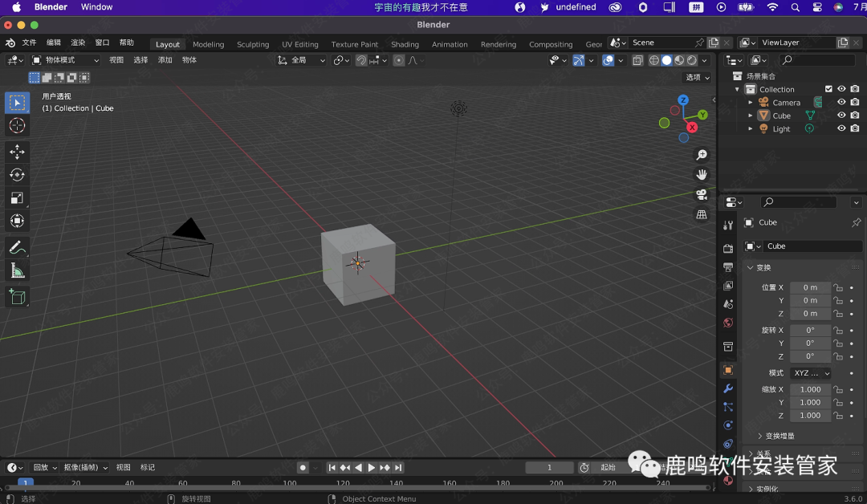The width and height of the screenshot is (867, 504).
Task: Toggle camera view in viewport
Action: 702,194
